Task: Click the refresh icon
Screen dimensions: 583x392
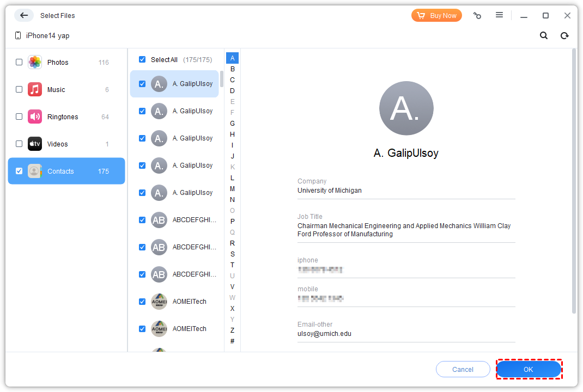Action: click(x=564, y=35)
